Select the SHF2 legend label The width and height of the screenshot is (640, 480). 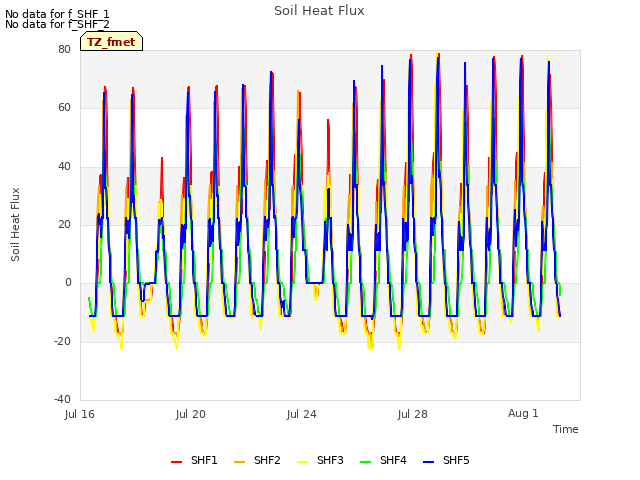pyautogui.click(x=267, y=460)
